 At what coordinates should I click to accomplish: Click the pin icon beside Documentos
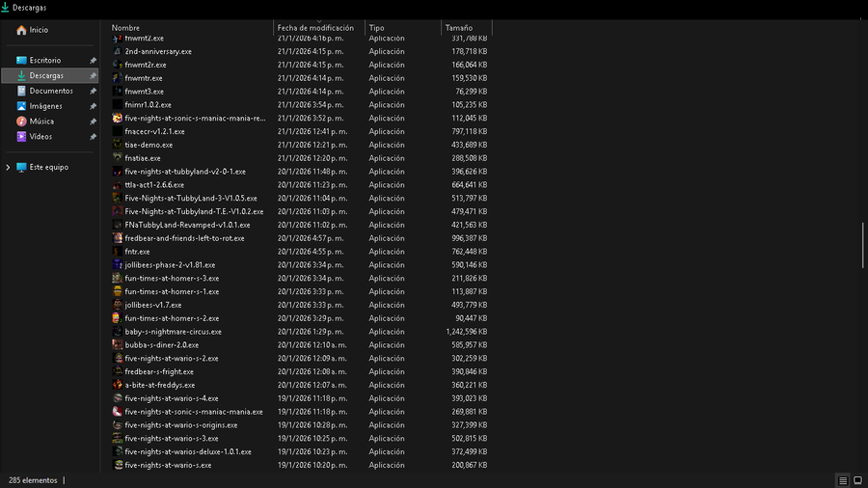93,91
